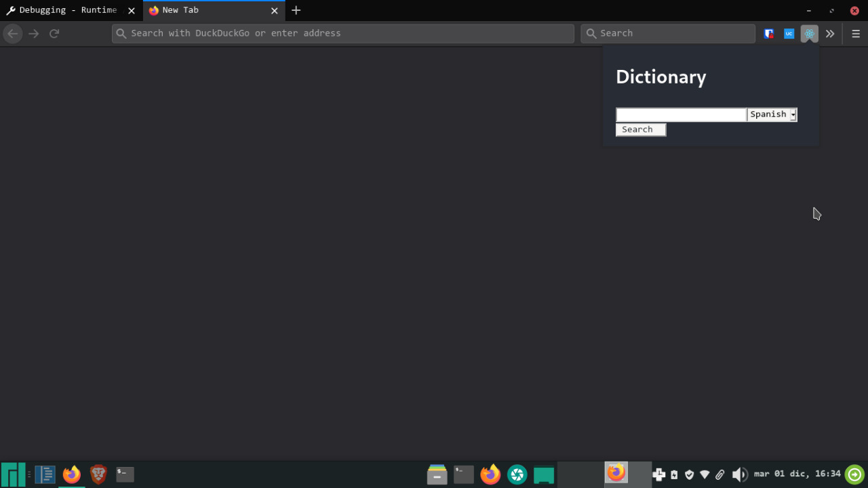Mute the system volume
Image resolution: width=868 pixels, height=488 pixels.
(x=740, y=474)
